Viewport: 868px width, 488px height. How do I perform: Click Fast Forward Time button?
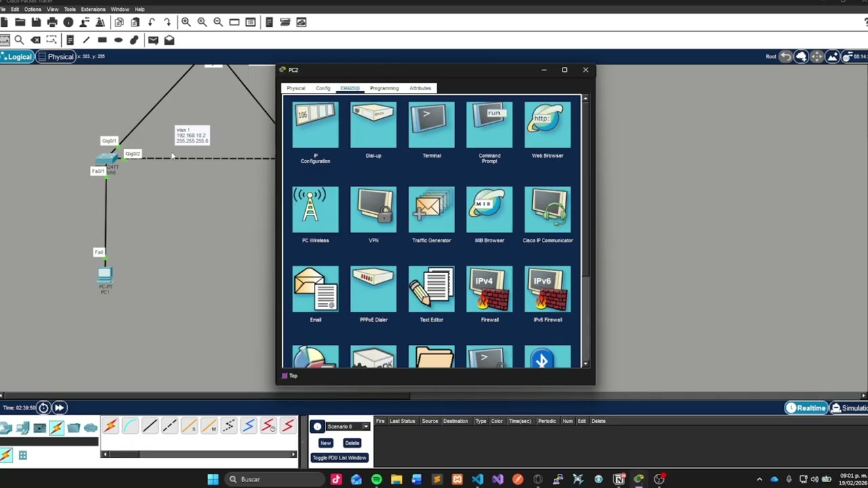pos(59,407)
